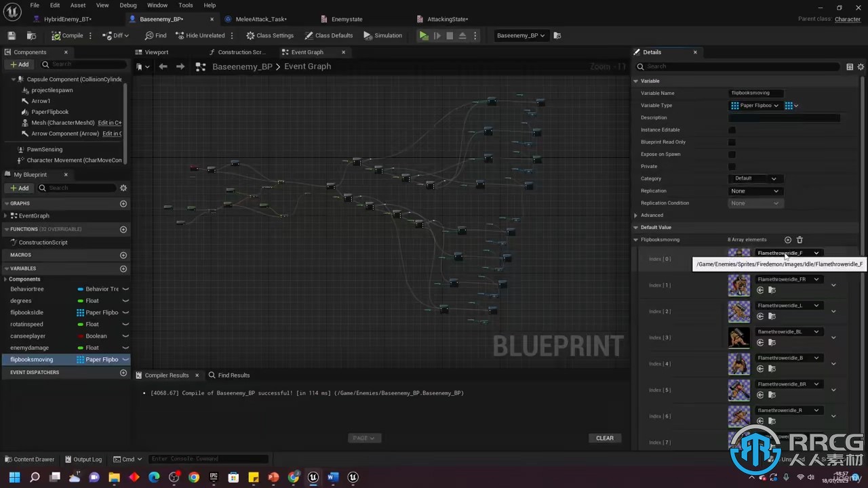Navigate back in the graph editor

[163, 66]
